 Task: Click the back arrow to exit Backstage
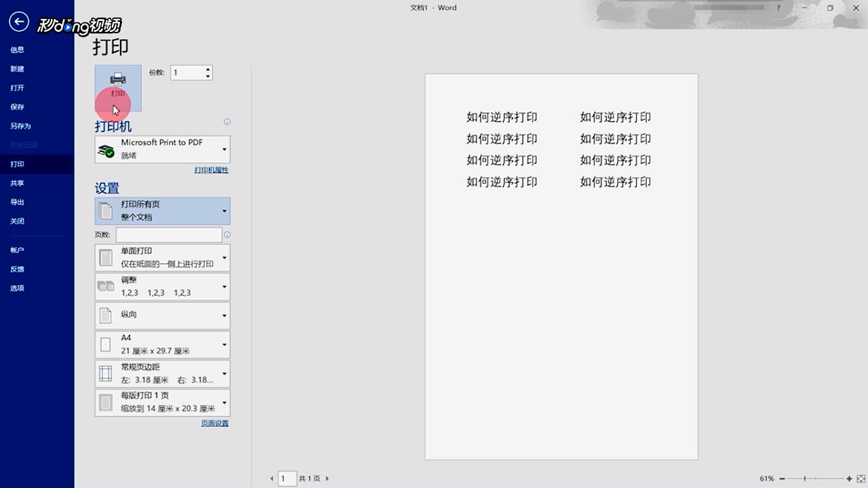pos(19,22)
